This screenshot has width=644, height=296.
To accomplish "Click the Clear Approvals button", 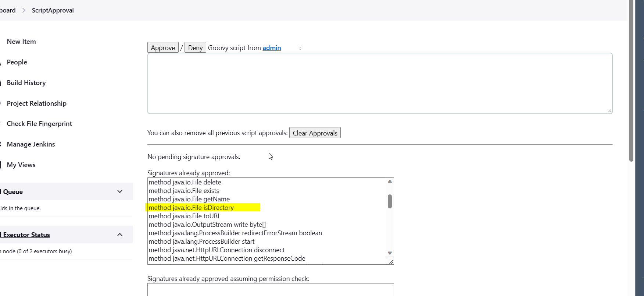I will click(x=315, y=133).
